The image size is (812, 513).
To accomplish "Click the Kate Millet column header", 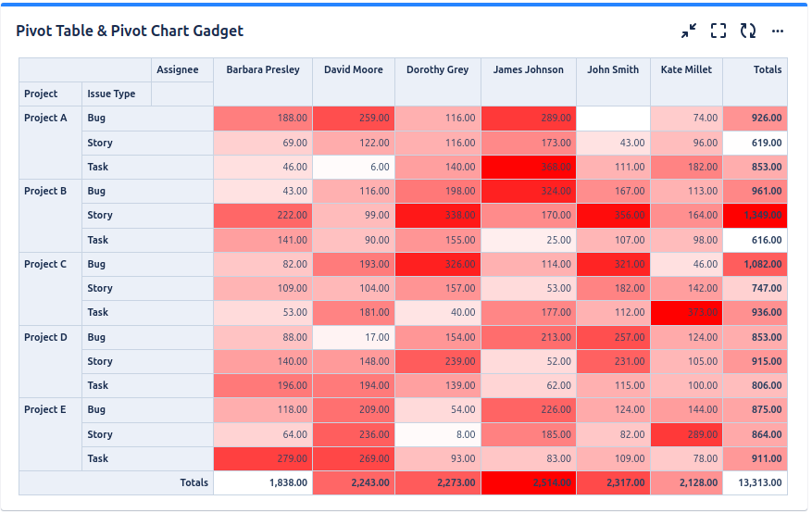I will [686, 69].
